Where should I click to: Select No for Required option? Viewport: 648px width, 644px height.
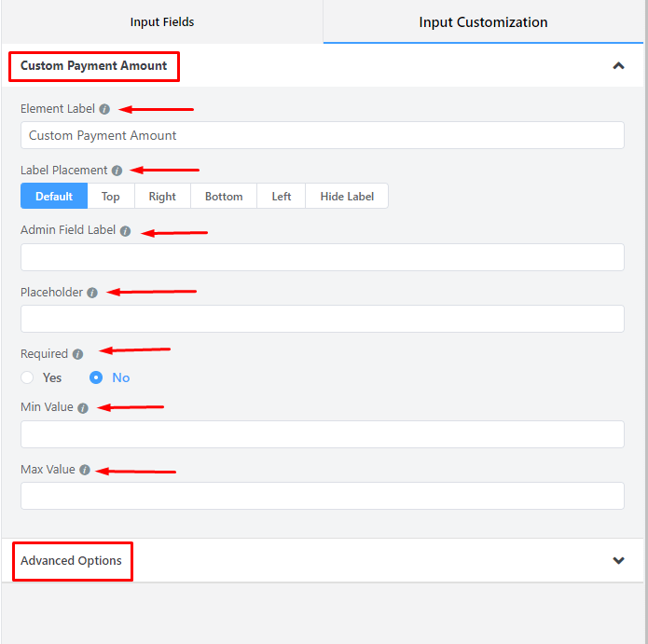(96, 377)
